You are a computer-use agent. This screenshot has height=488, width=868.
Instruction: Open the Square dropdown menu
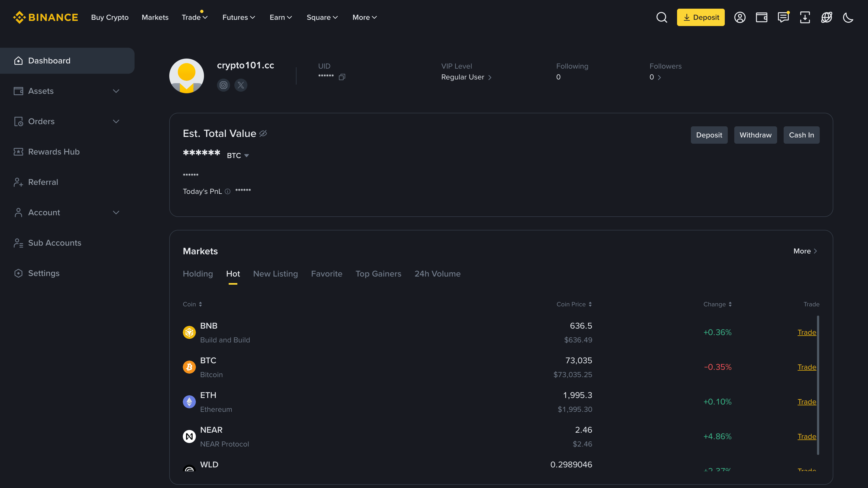tap(322, 17)
